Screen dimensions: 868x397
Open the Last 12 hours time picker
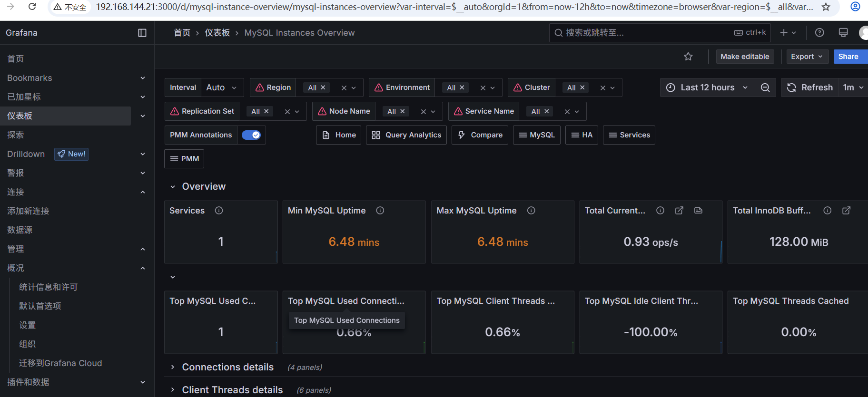[707, 87]
